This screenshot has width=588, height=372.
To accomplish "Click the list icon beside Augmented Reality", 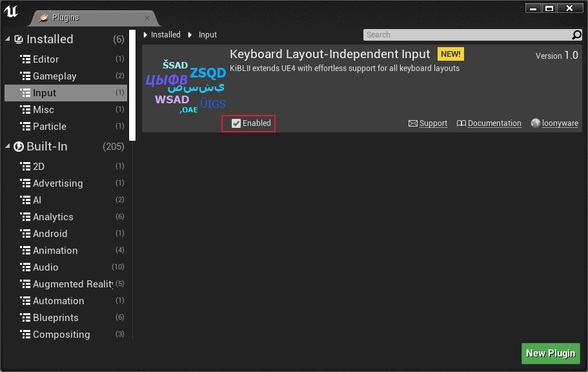I will click(x=25, y=284).
